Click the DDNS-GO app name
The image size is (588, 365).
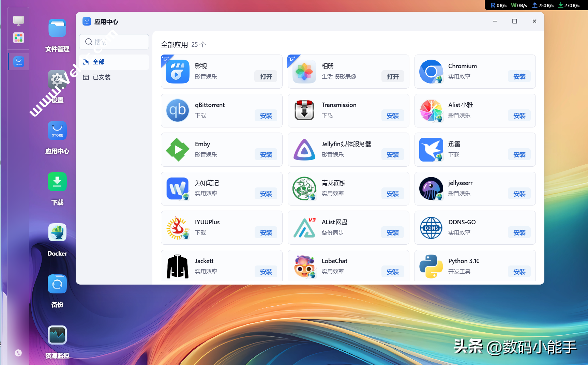point(462,222)
